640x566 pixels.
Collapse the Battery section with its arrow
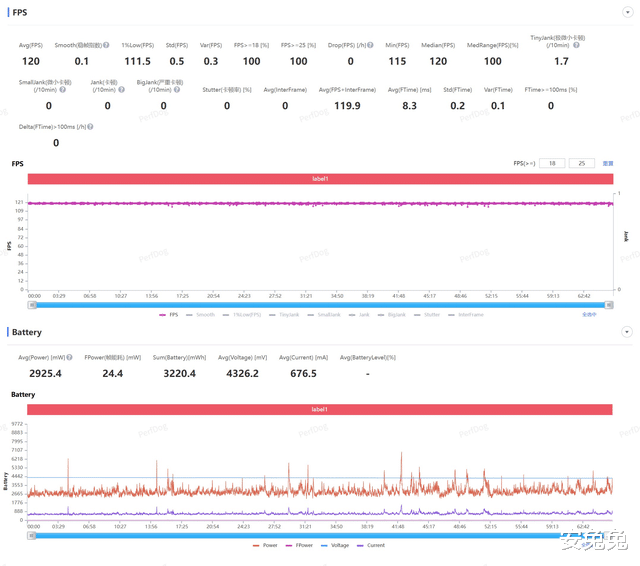[x=627, y=332]
